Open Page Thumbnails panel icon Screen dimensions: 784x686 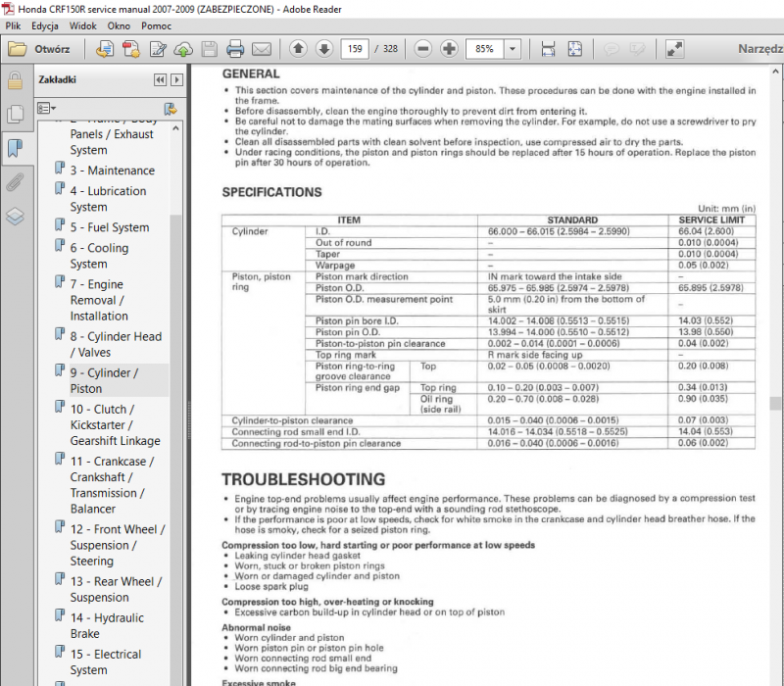click(15, 114)
